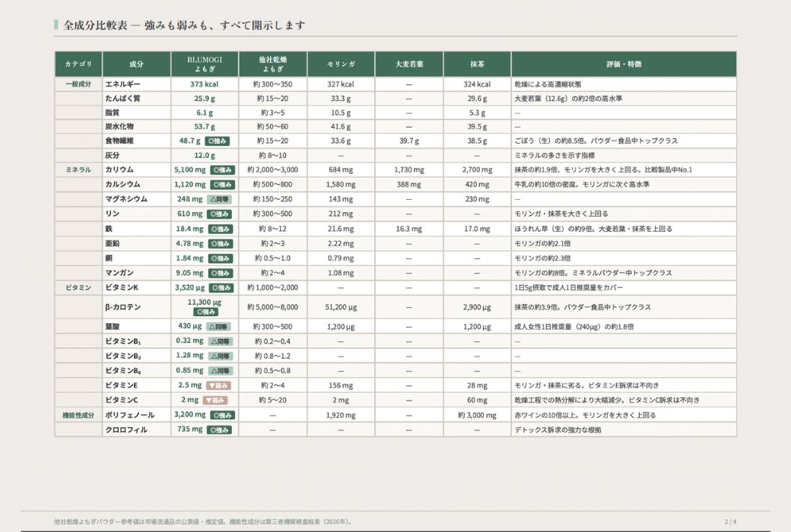Select the 1,730 mg barley grass value
Screen dimensions: 791x532
point(409,170)
